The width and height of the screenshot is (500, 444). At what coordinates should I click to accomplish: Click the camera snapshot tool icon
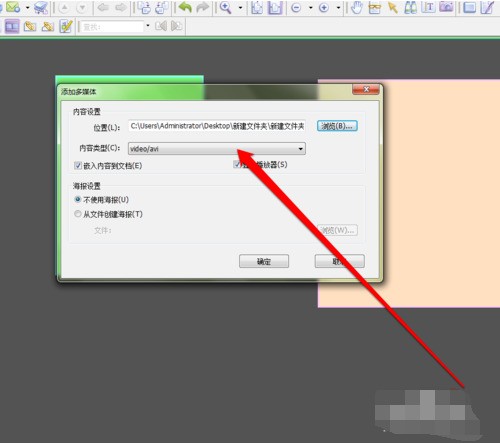click(446, 7)
